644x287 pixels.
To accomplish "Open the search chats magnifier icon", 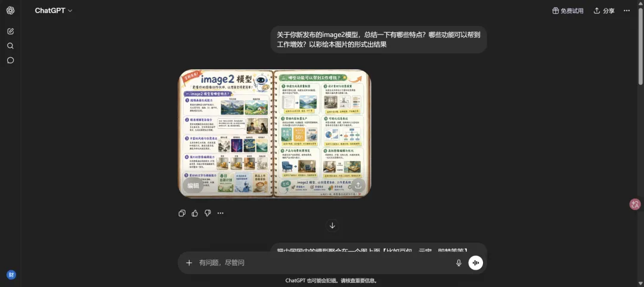I will tap(11, 45).
